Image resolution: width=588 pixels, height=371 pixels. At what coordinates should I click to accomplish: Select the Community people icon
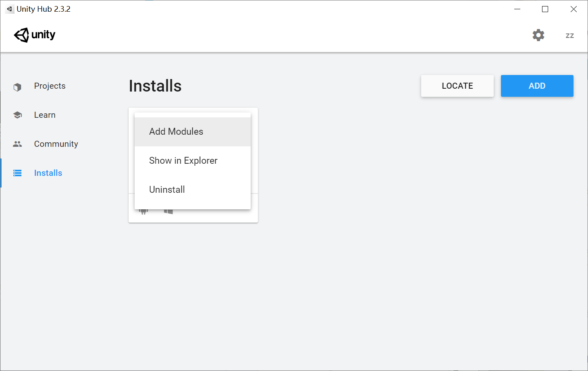pos(17,144)
